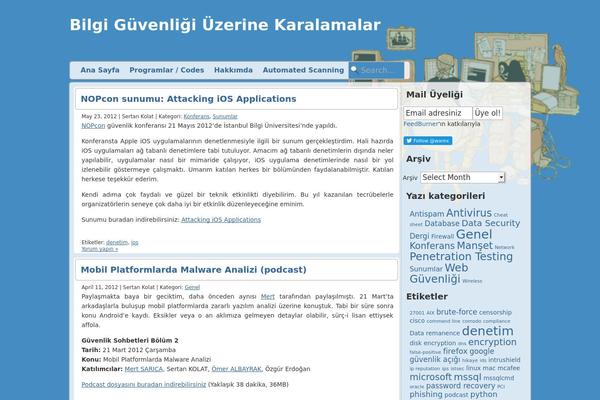Download the Attacking iOS Applications presentation link

coord(221,220)
